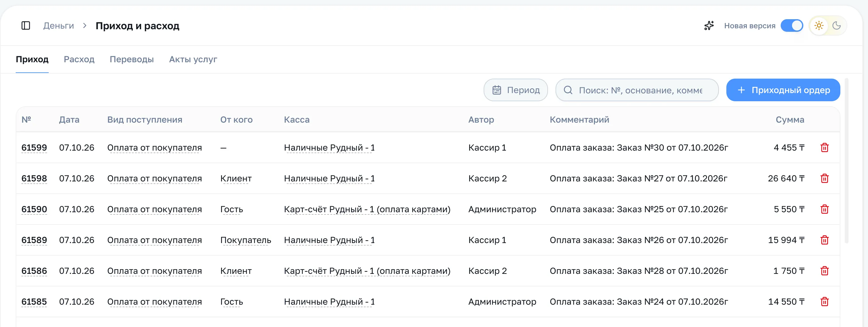
Task: Click Администратор in row 61585
Action: (502, 302)
